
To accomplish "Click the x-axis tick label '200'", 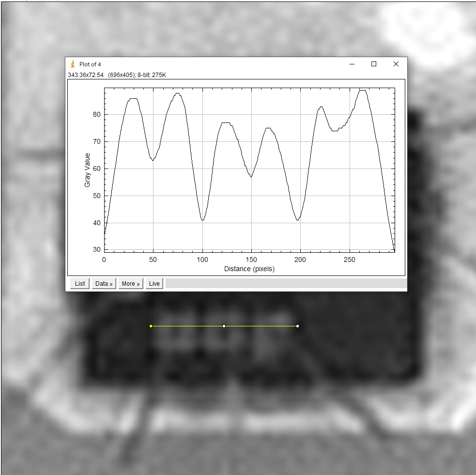I will point(300,260).
